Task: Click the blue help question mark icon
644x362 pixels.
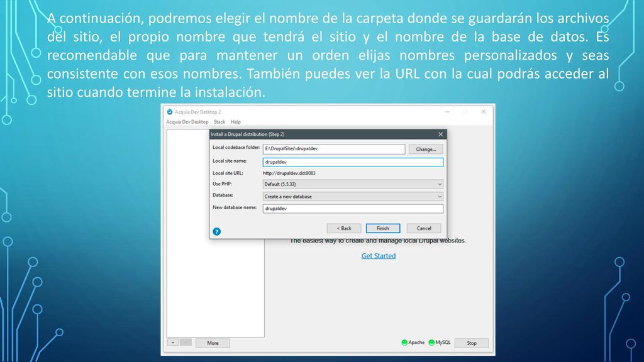Action: [x=216, y=231]
